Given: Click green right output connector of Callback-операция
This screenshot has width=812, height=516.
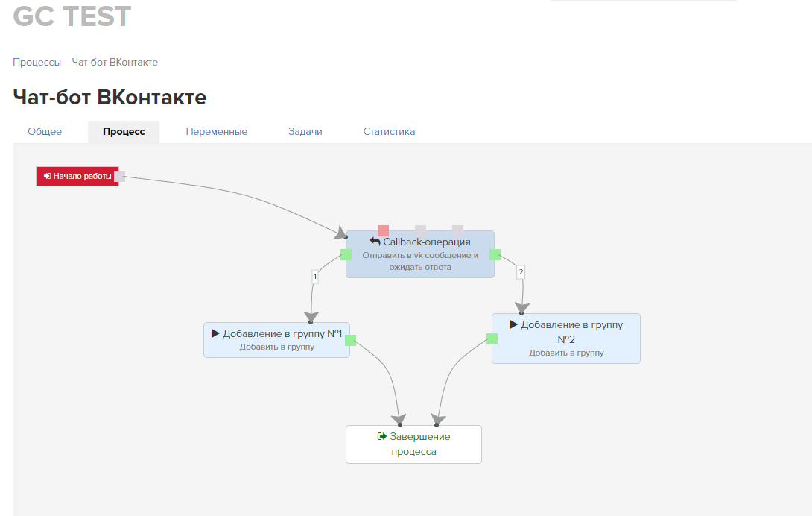Looking at the screenshot, I should click(495, 254).
